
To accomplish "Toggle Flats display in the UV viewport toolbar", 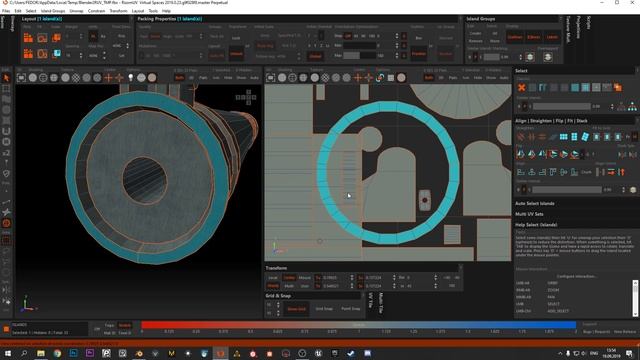I will [x=453, y=78].
